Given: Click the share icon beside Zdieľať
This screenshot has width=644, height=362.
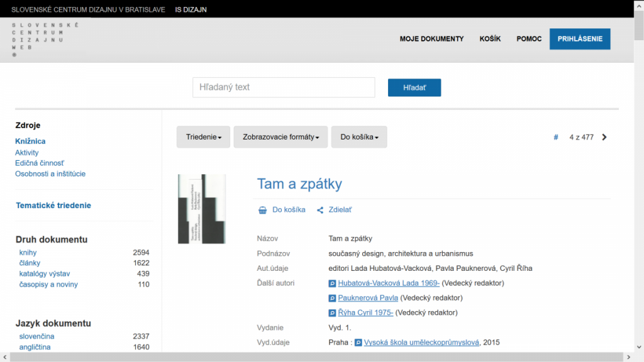Looking at the screenshot, I should click(320, 210).
